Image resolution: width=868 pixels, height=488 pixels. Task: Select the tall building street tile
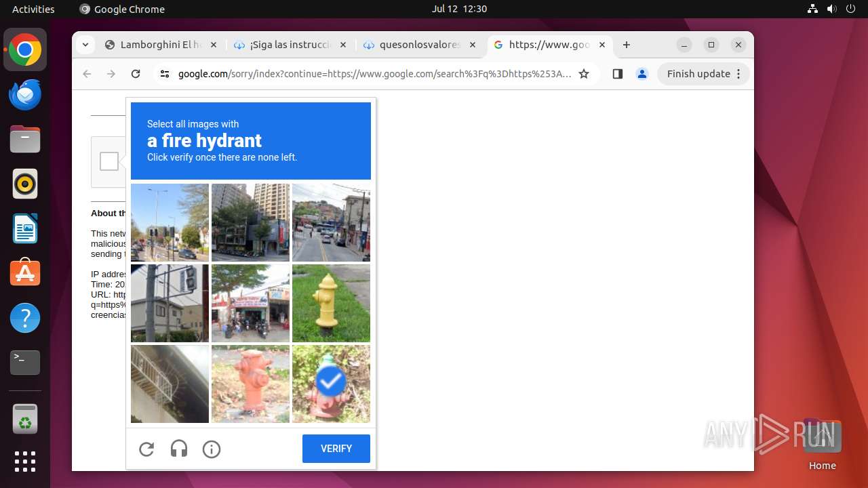point(250,222)
